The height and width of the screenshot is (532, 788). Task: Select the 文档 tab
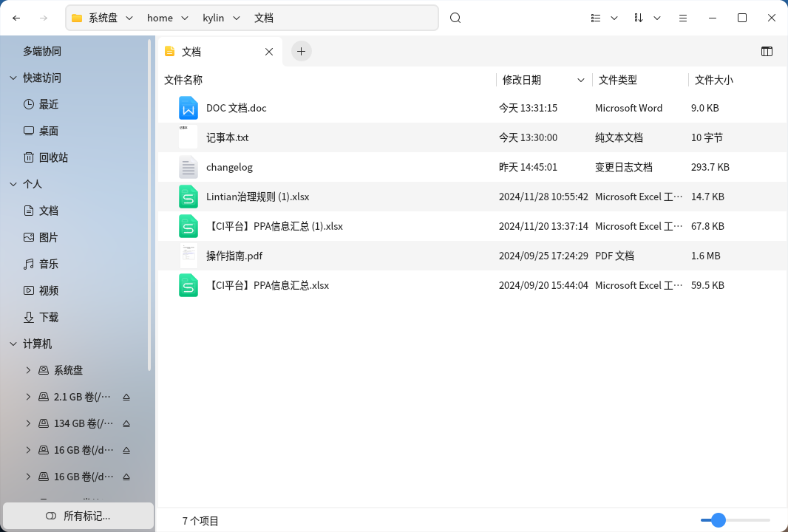[220, 52]
